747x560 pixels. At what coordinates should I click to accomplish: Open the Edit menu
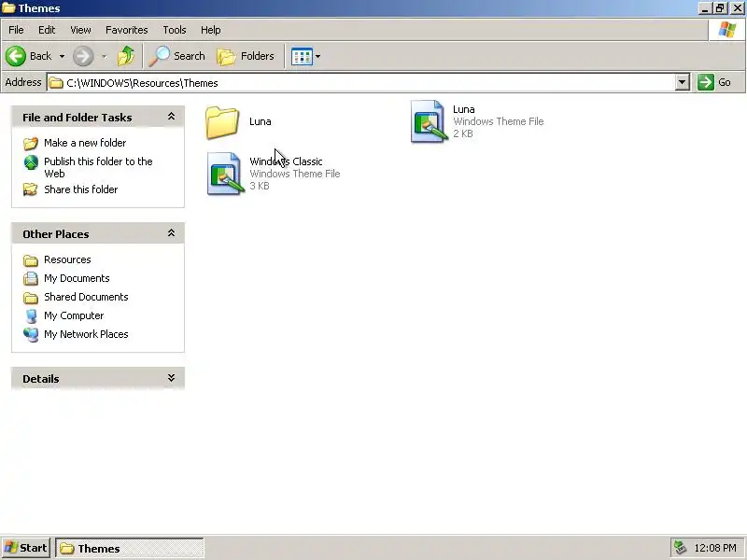47,30
